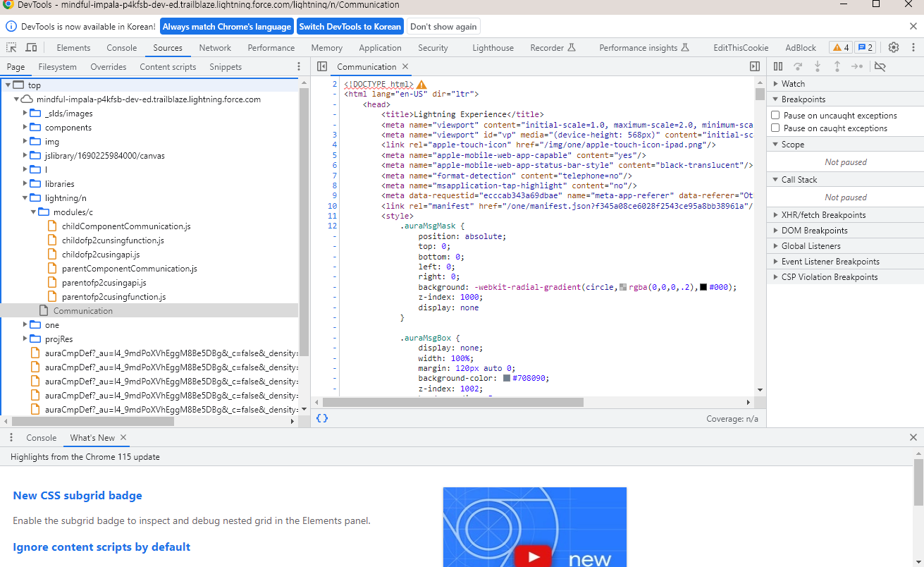This screenshot has width=924, height=567.
Task: Select the Filesystem navigator tab
Action: (58, 67)
